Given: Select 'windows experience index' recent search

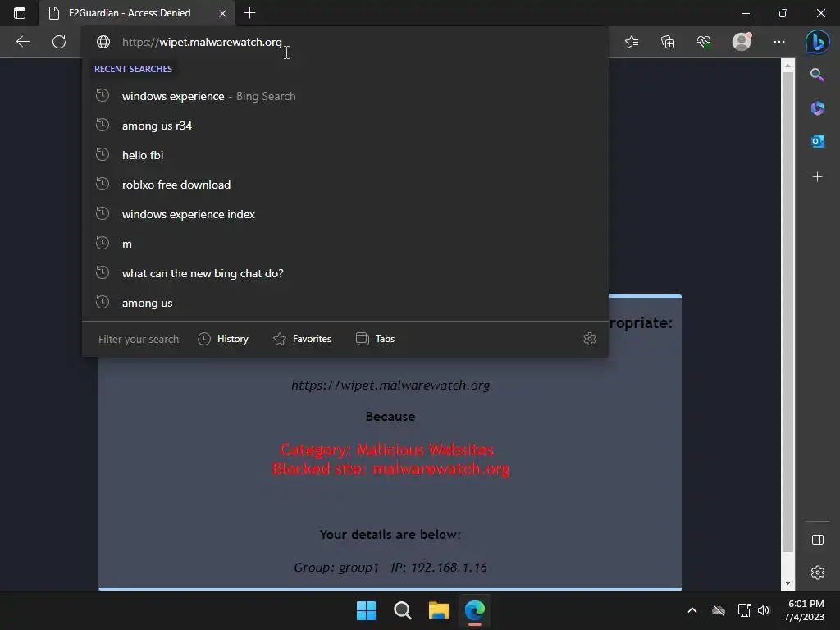Looking at the screenshot, I should (x=345, y=214).
